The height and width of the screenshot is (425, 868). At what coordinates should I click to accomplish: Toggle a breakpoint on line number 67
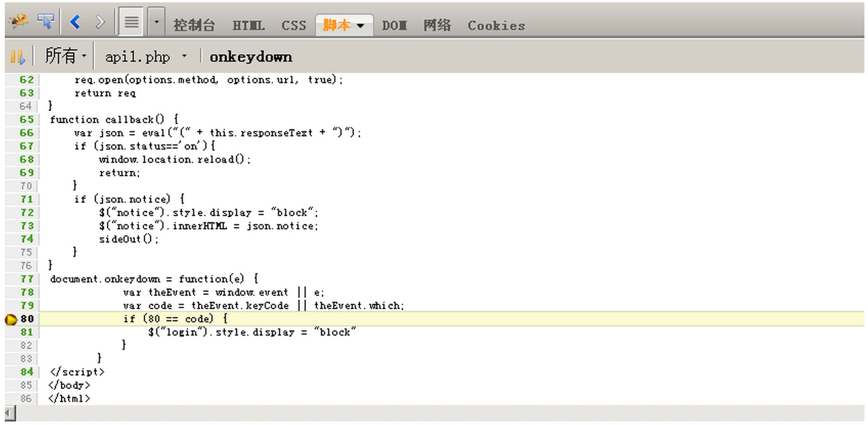point(27,146)
